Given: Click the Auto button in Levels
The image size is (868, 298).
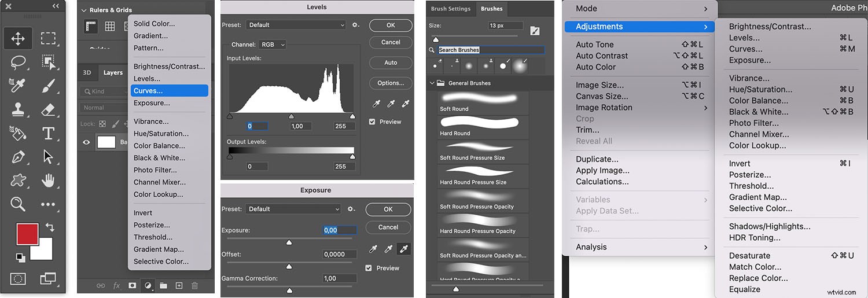Looking at the screenshot, I should (x=391, y=62).
